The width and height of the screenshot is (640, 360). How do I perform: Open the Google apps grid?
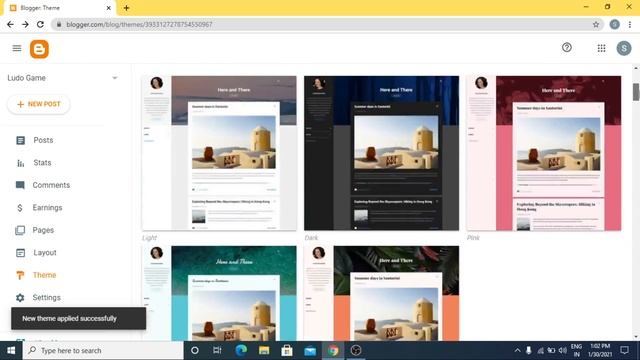coord(601,48)
